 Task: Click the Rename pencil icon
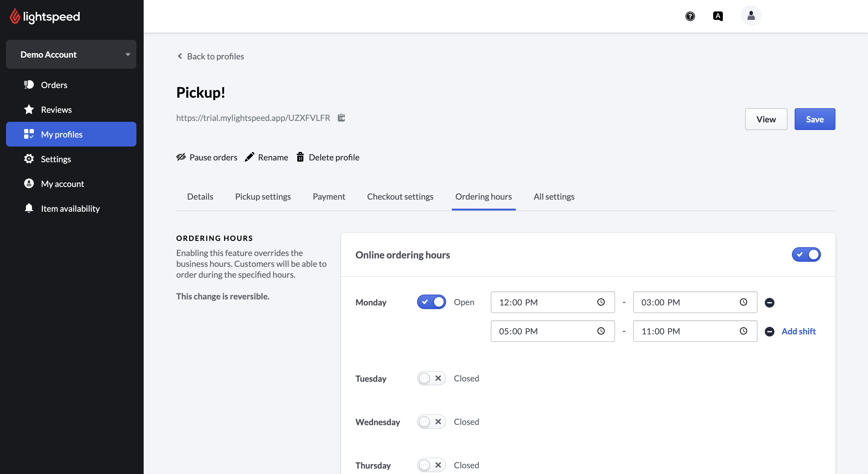(249, 157)
